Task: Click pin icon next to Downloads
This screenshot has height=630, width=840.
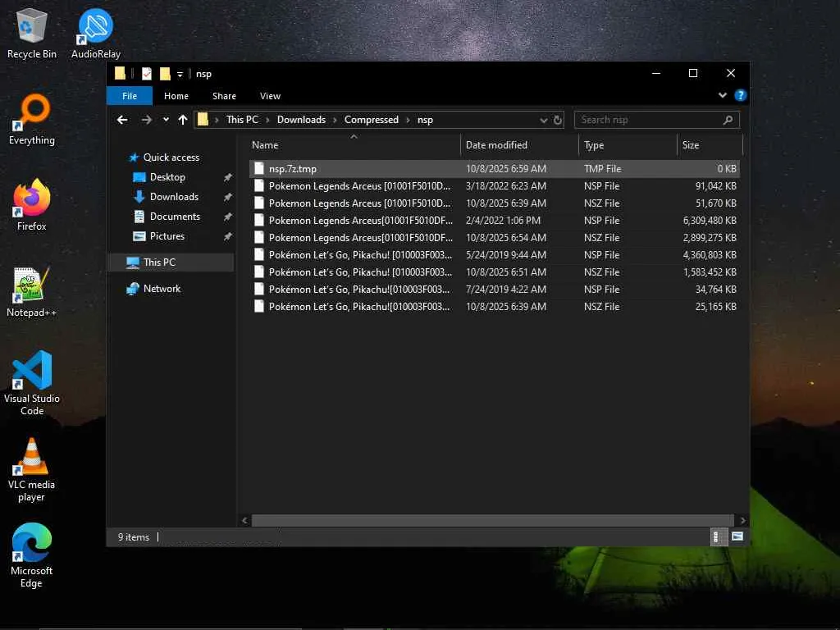Action: click(228, 197)
